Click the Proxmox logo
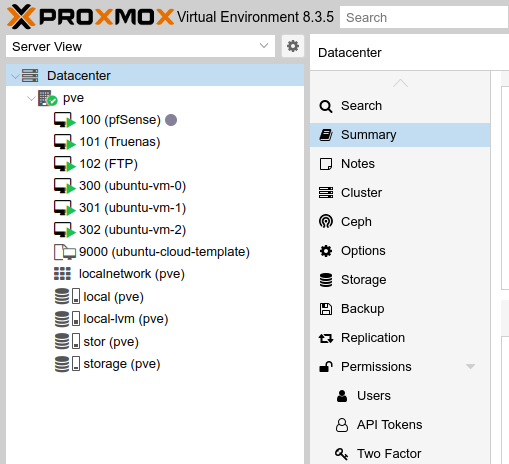 click(x=91, y=17)
